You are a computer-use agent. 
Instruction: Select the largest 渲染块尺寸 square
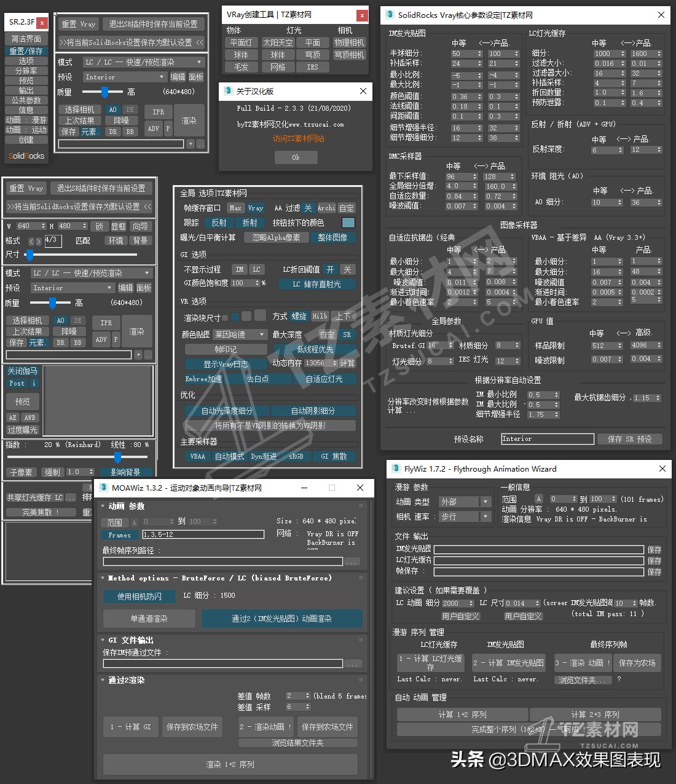click(260, 315)
